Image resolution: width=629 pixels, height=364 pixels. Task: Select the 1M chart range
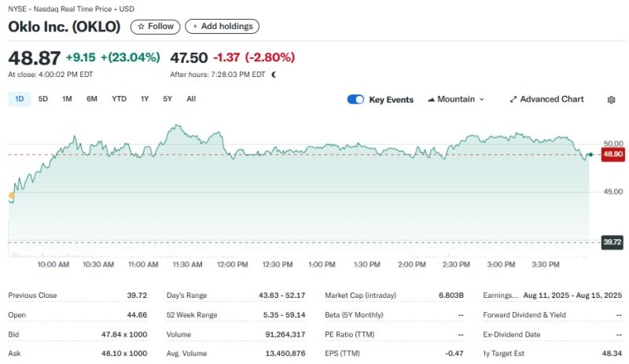[x=67, y=99]
